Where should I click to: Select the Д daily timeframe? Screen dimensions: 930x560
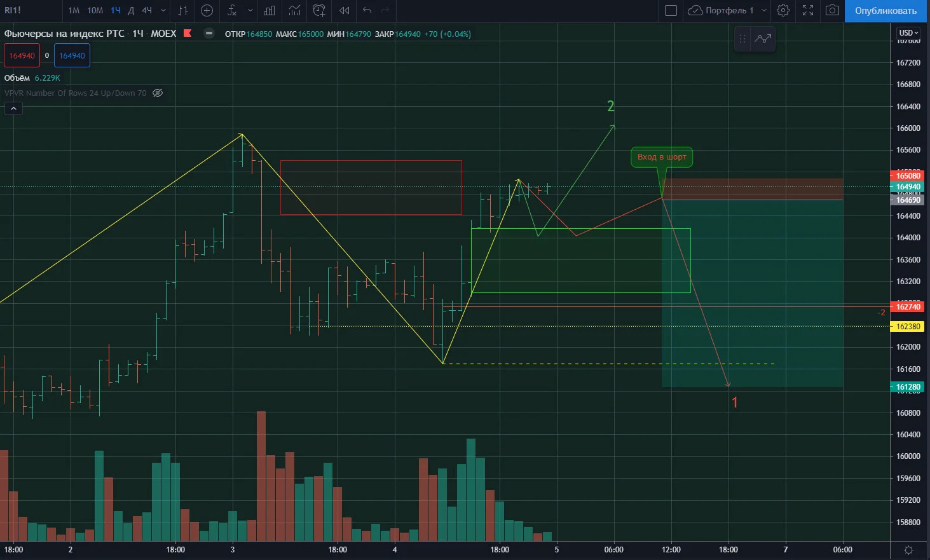pyautogui.click(x=131, y=10)
